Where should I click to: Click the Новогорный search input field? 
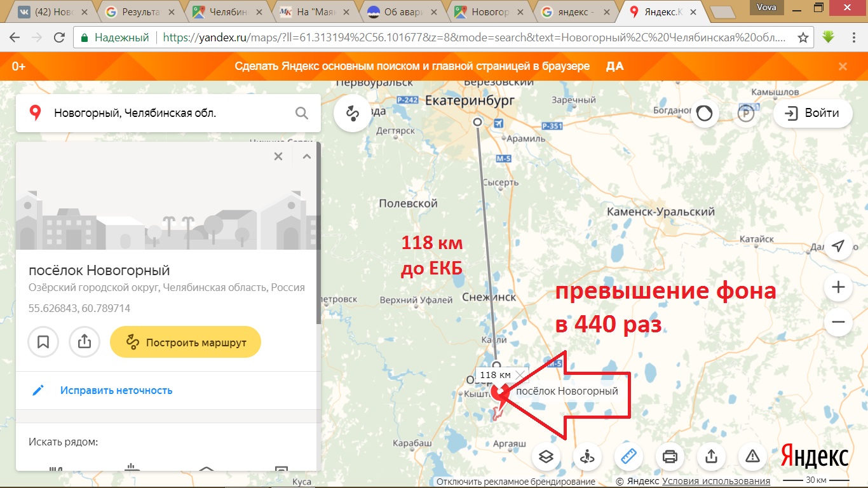(165, 114)
